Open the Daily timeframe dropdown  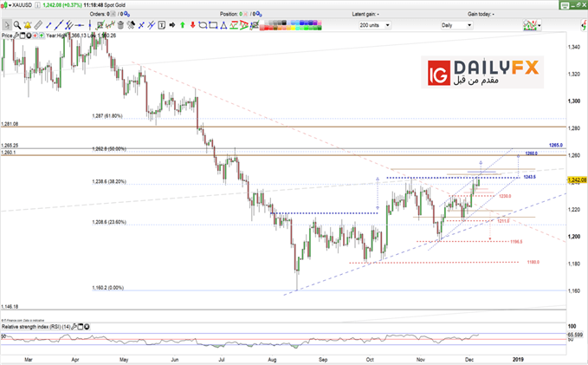point(456,25)
